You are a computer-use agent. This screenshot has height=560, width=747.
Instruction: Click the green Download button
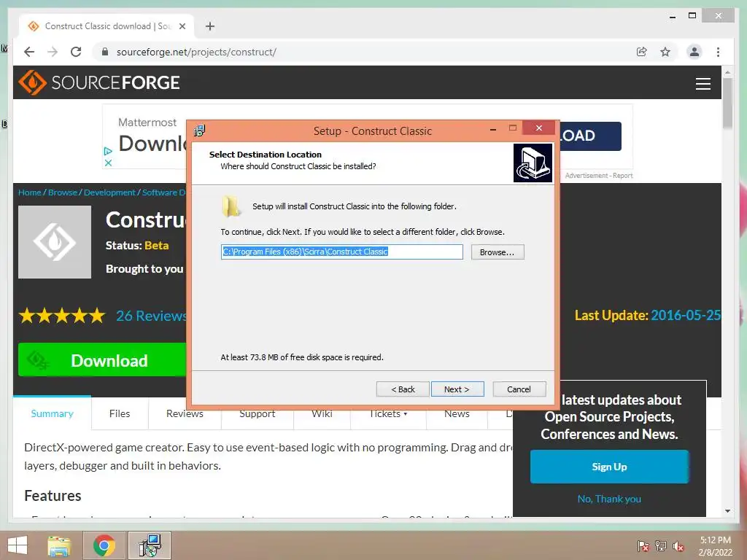click(102, 360)
